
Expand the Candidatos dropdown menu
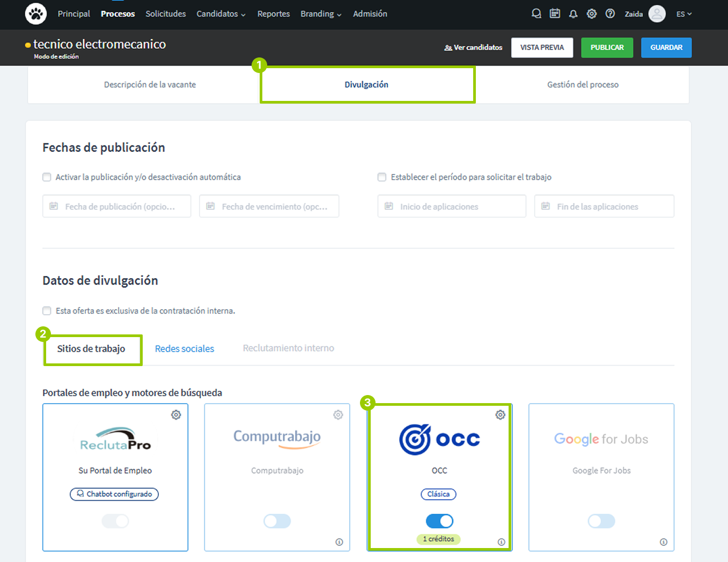pos(220,13)
